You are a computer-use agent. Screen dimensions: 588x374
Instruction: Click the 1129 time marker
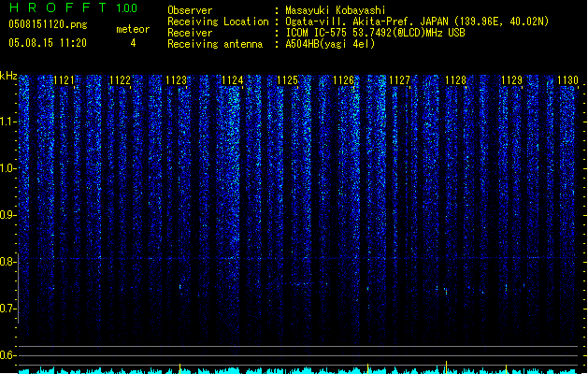(511, 80)
